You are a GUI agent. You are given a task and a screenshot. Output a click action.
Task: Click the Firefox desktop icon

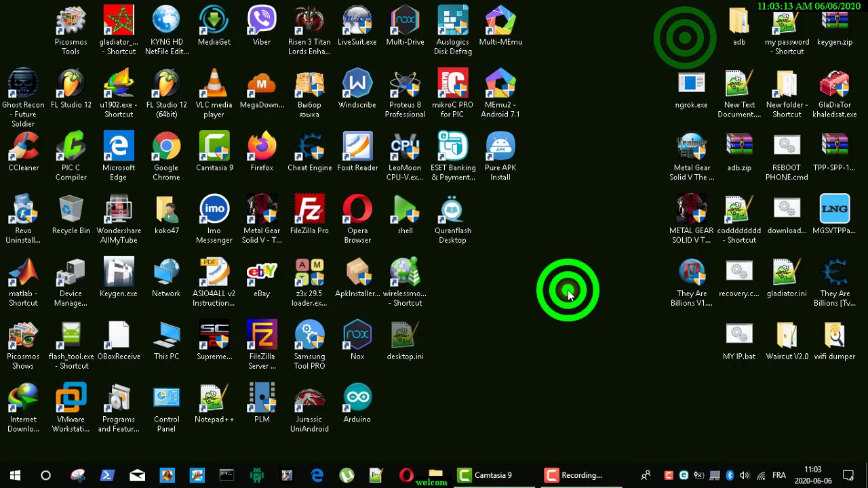(262, 152)
